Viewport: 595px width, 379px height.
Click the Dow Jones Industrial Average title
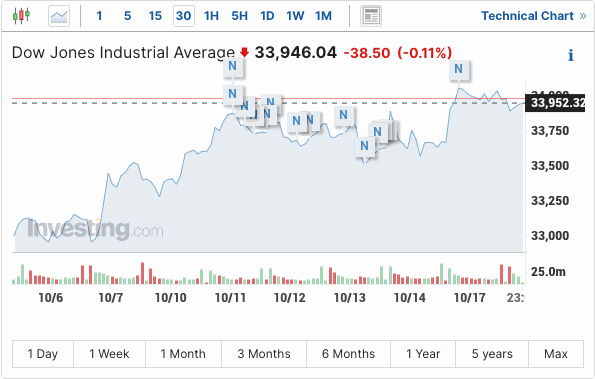(x=123, y=53)
